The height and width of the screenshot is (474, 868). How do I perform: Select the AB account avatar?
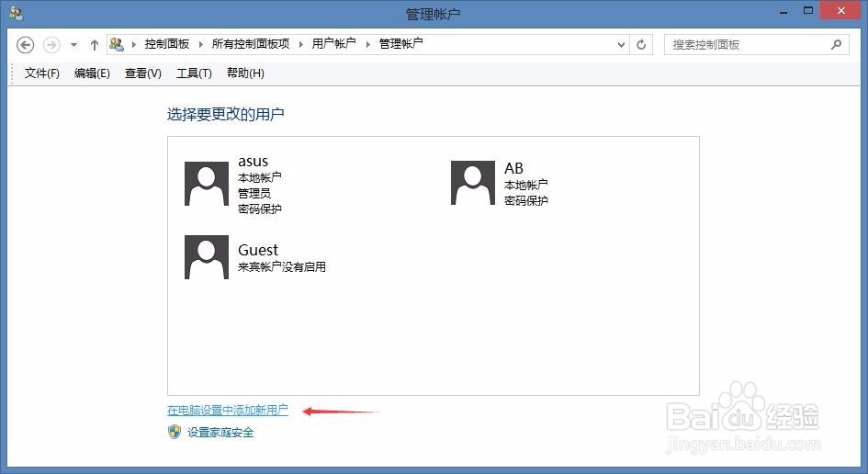473,184
